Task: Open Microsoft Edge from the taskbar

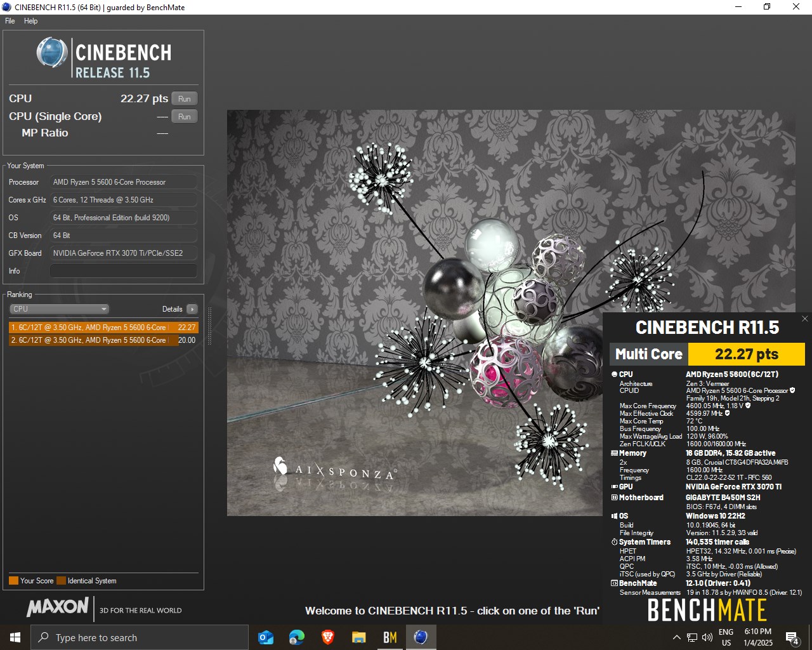Action: pyautogui.click(x=296, y=637)
